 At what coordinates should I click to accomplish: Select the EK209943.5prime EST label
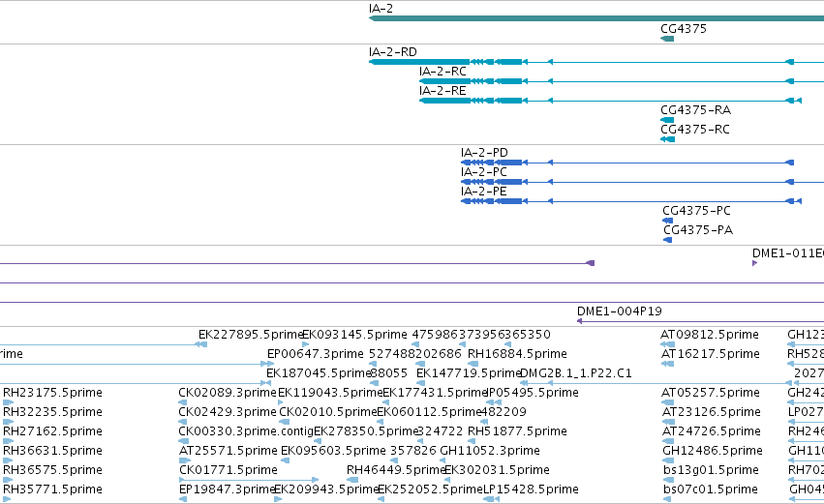pos(326,490)
